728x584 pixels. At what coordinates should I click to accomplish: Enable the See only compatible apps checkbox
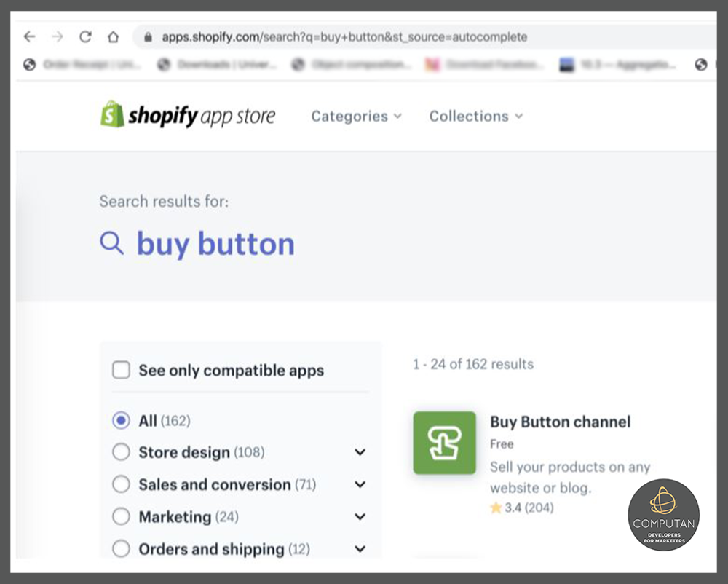pos(121,370)
